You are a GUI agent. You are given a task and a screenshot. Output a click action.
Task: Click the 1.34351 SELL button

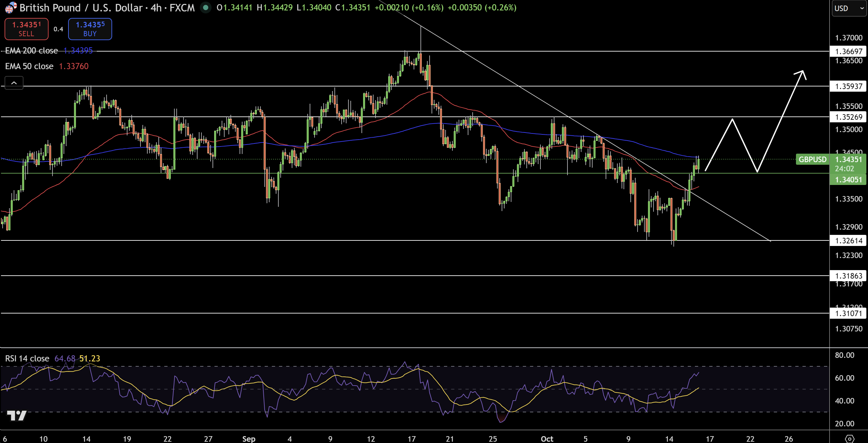[26, 29]
